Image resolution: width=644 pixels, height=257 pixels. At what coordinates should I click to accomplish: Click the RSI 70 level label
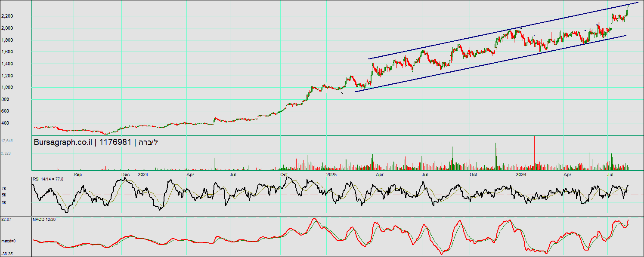tap(4, 188)
